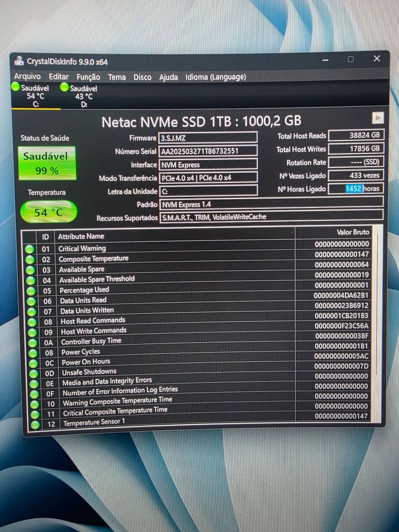Click the status dot for Controller Busy Time
This screenshot has width=399, height=532.
click(32, 343)
